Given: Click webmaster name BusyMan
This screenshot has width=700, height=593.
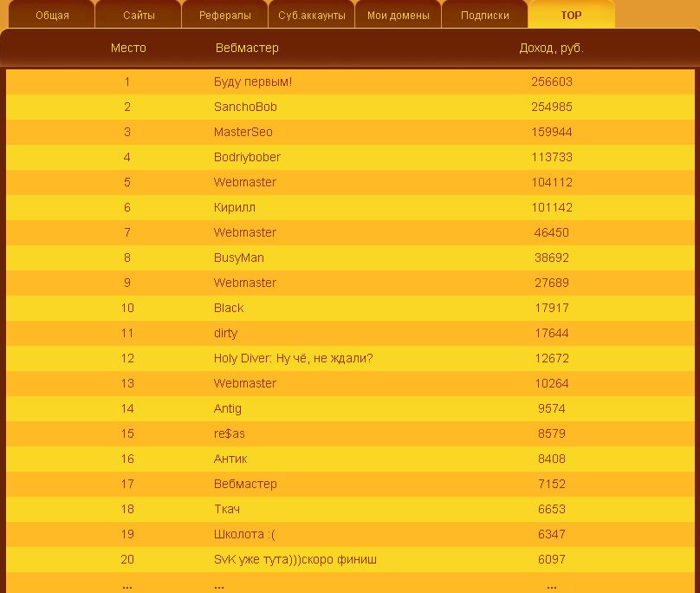Looking at the screenshot, I should pyautogui.click(x=239, y=257).
